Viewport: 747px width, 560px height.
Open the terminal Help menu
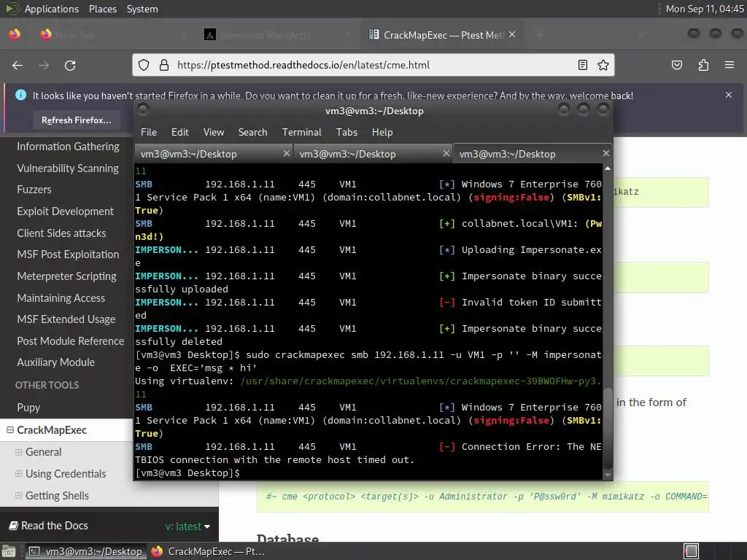point(382,132)
